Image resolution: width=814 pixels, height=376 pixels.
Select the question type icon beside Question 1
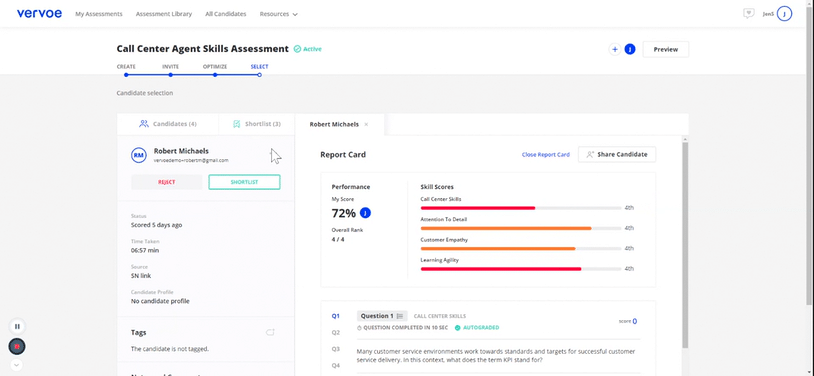click(400, 316)
